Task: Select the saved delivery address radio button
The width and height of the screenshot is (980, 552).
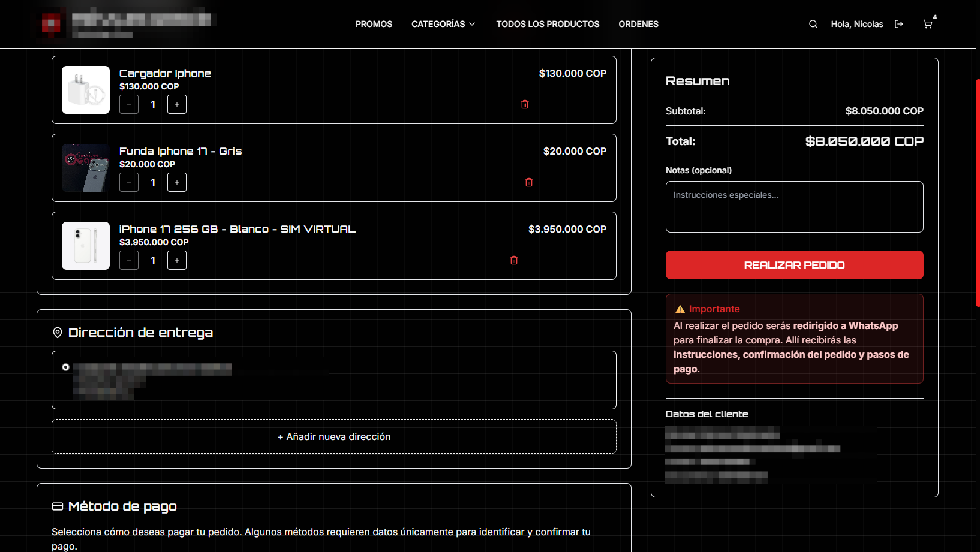Action: coord(66,367)
